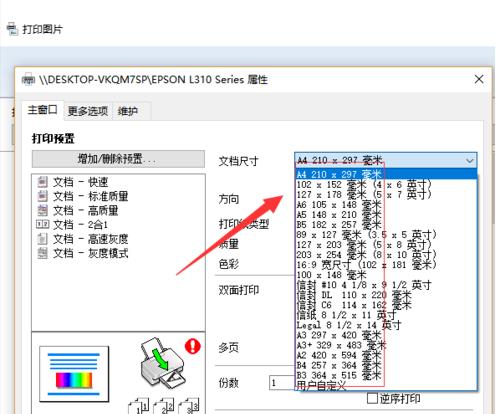Click the red warning exclamation icon
The width and height of the screenshot is (496, 414).
click(x=193, y=346)
